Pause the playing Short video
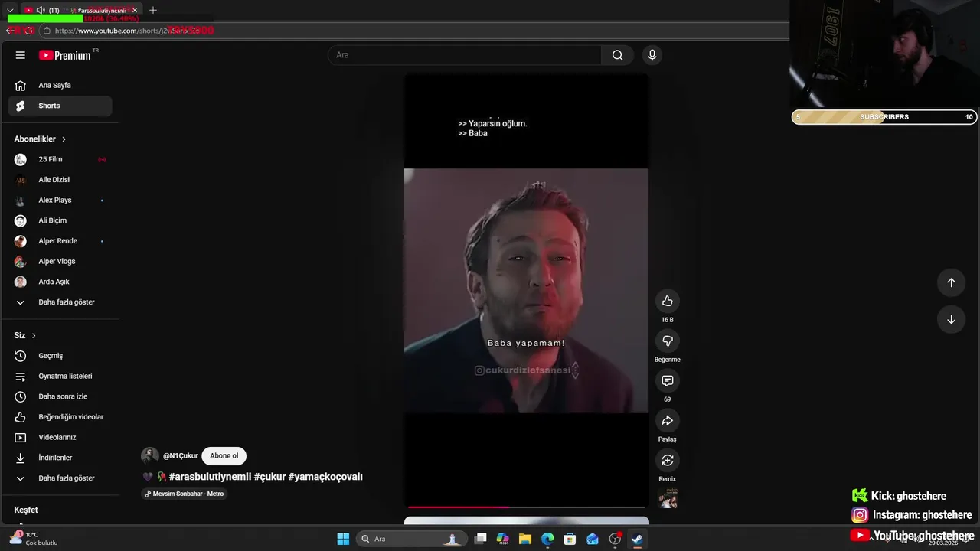Viewport: 980px width, 551px height. click(x=526, y=291)
